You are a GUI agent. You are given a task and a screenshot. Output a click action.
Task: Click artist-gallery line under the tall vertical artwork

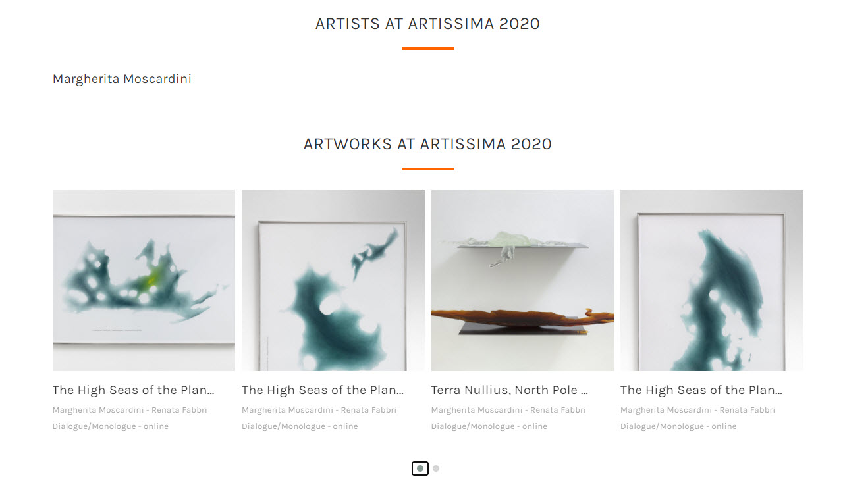(x=697, y=410)
